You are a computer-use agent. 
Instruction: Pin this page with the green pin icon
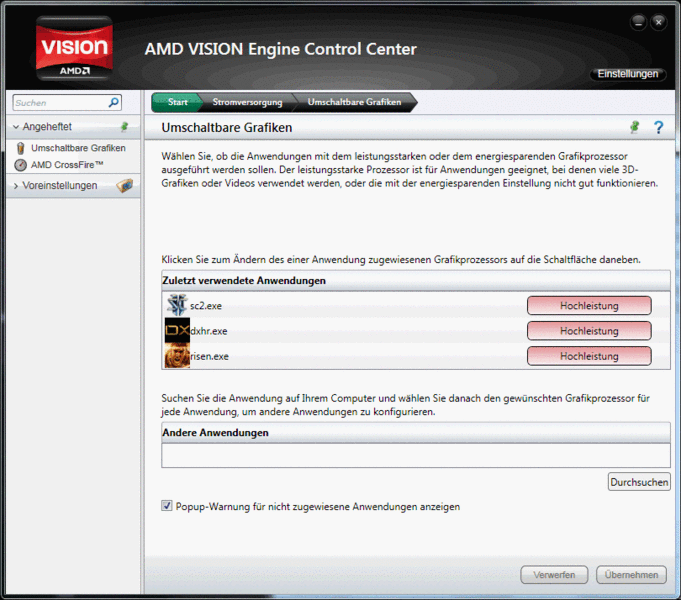635,127
